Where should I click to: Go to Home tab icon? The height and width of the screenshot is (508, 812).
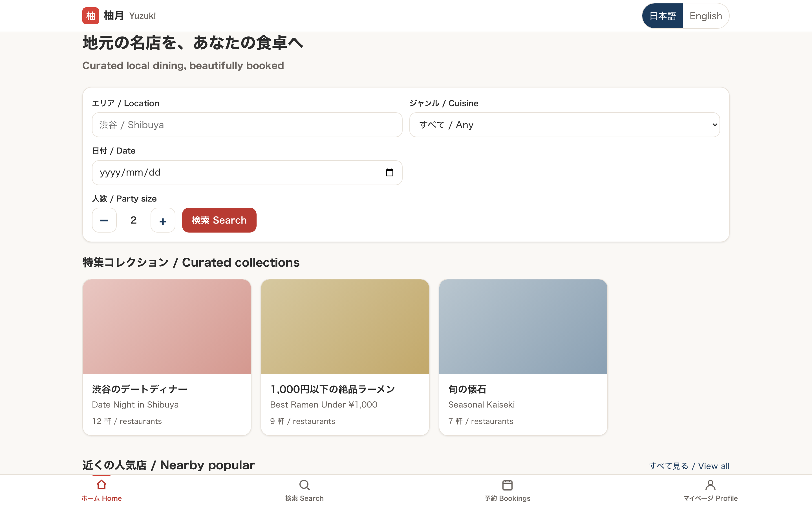pyautogui.click(x=101, y=485)
